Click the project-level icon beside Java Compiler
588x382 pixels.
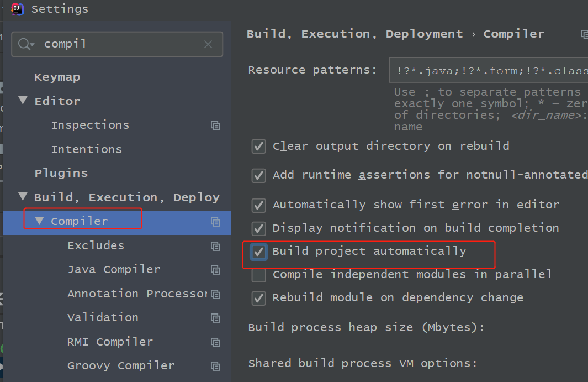tap(215, 270)
